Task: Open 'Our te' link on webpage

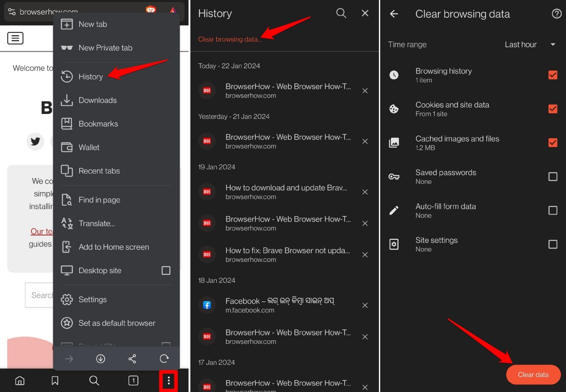Action: point(42,232)
